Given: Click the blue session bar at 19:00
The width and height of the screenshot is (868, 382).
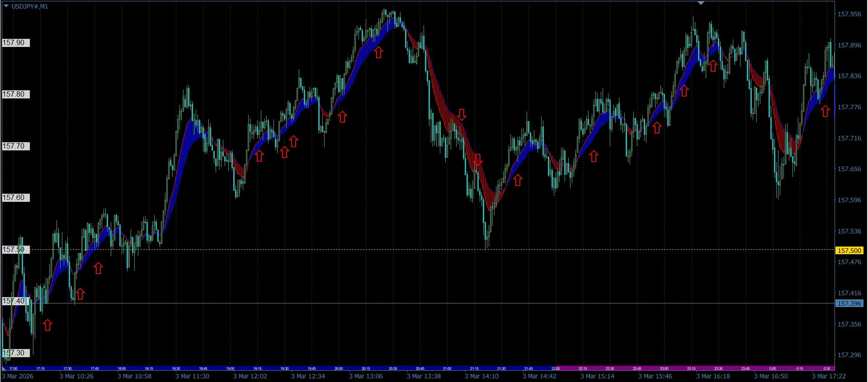Looking at the screenshot, I should point(230,368).
